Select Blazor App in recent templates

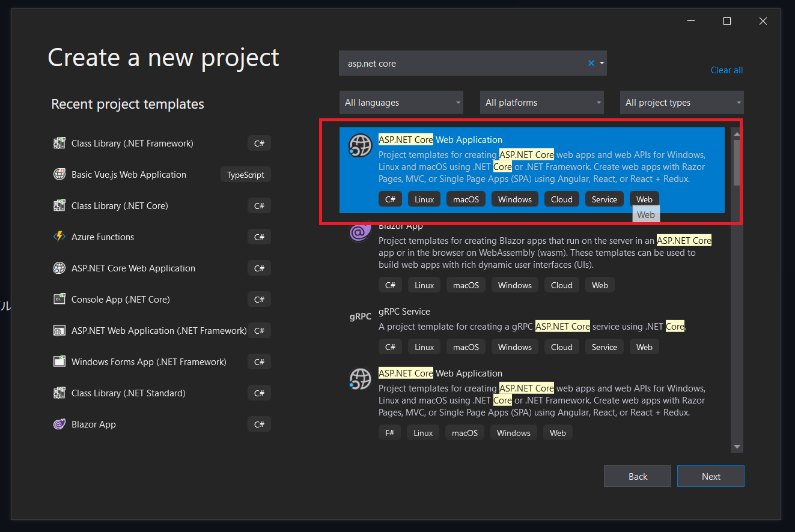click(x=162, y=425)
